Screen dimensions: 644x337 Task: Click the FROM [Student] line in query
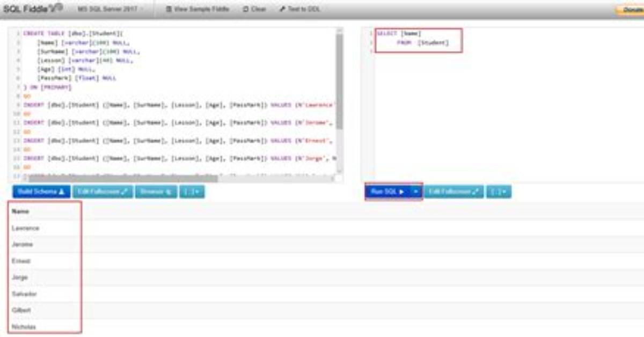point(422,42)
